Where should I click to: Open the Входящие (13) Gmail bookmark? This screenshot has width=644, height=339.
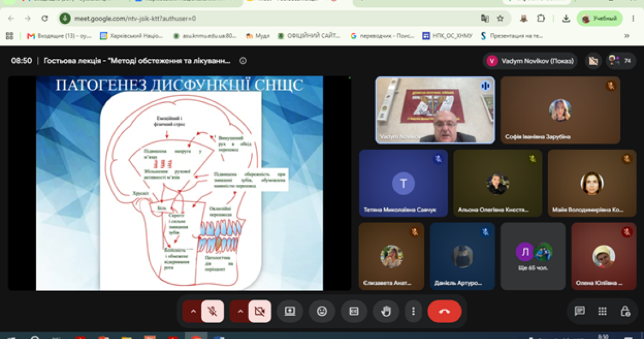pos(59,36)
